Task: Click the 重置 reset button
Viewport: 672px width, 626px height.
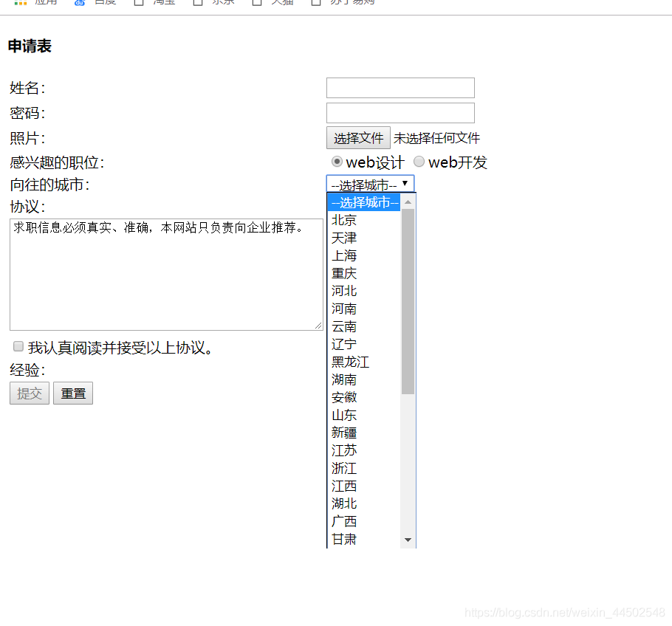Action: 73,393
